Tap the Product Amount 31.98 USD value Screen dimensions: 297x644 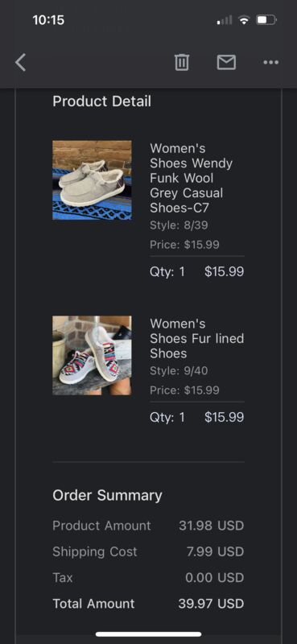pos(211,526)
